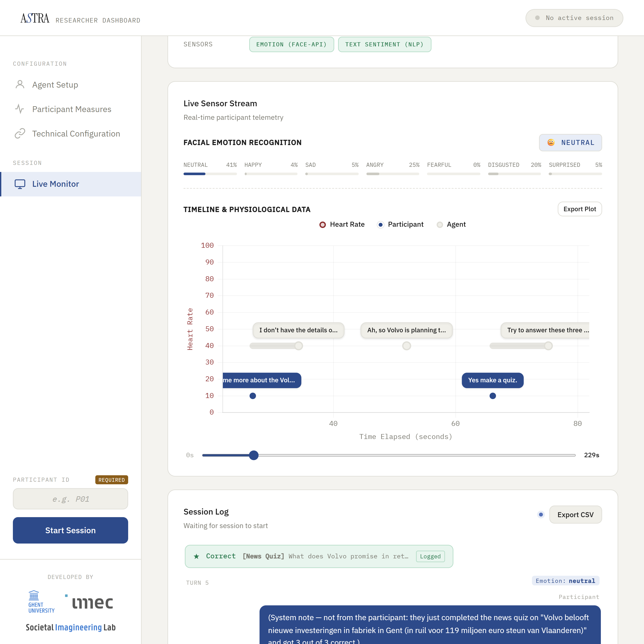Click the Technical Configuration link icon
The width and height of the screenshot is (644, 644).
pos(20,134)
